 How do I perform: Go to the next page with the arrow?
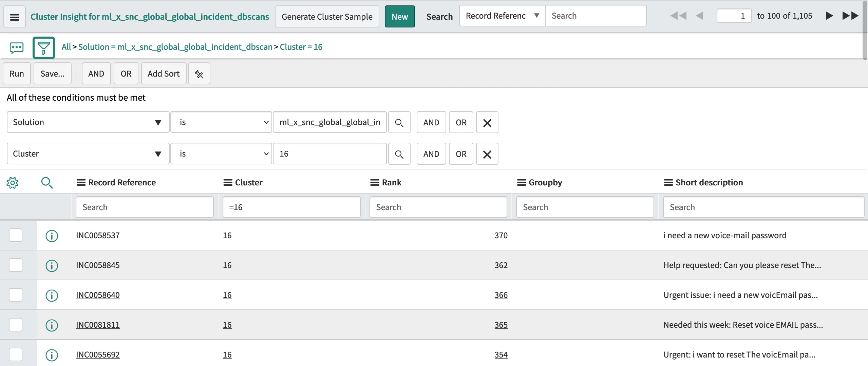click(829, 16)
